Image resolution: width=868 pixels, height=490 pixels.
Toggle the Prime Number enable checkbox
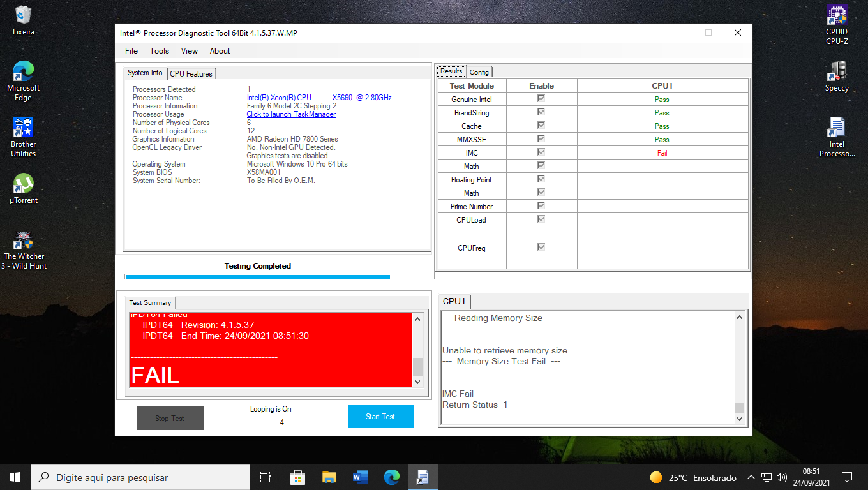(x=541, y=206)
